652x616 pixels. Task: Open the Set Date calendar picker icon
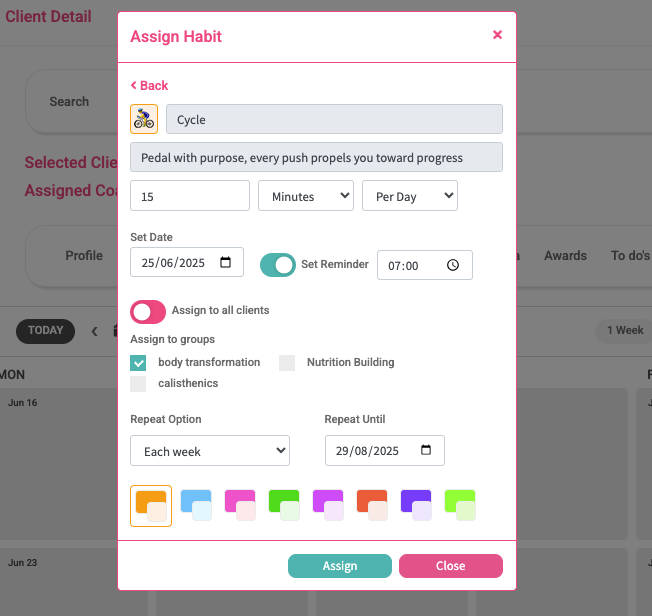[x=226, y=263]
